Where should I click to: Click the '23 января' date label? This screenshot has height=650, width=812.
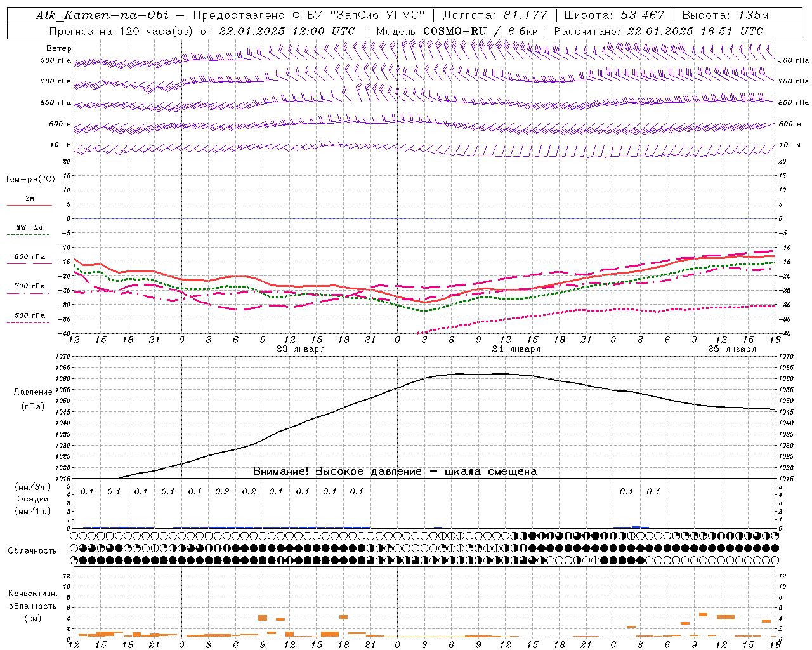tap(300, 349)
